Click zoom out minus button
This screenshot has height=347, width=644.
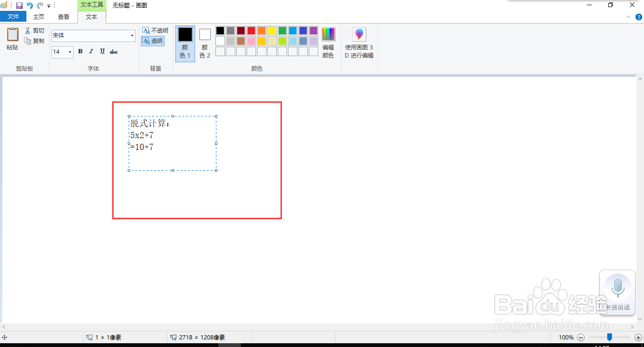tap(581, 338)
